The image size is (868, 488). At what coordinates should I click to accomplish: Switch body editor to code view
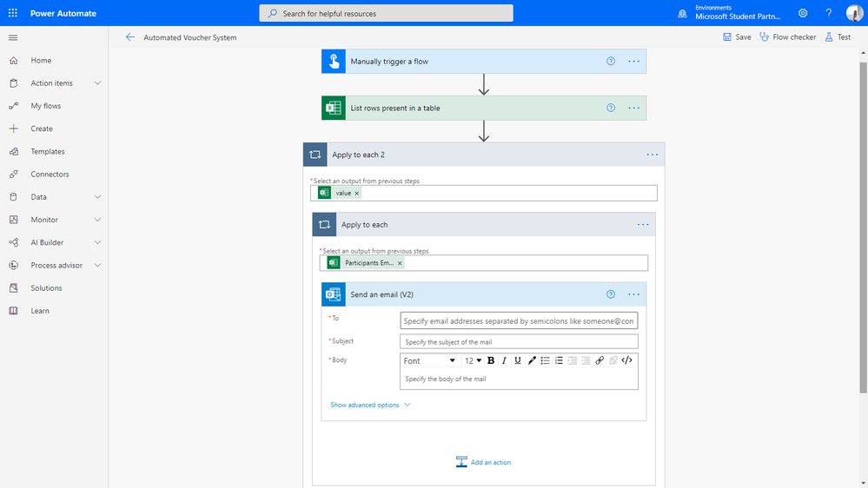626,360
